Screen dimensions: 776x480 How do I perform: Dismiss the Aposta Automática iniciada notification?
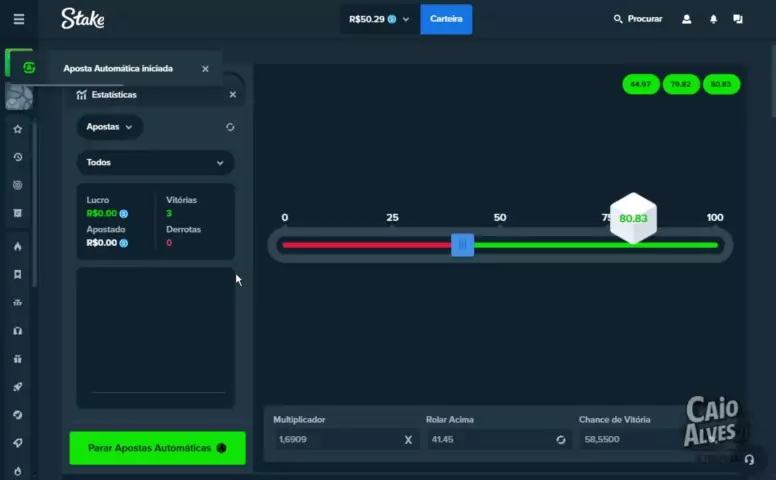205,69
